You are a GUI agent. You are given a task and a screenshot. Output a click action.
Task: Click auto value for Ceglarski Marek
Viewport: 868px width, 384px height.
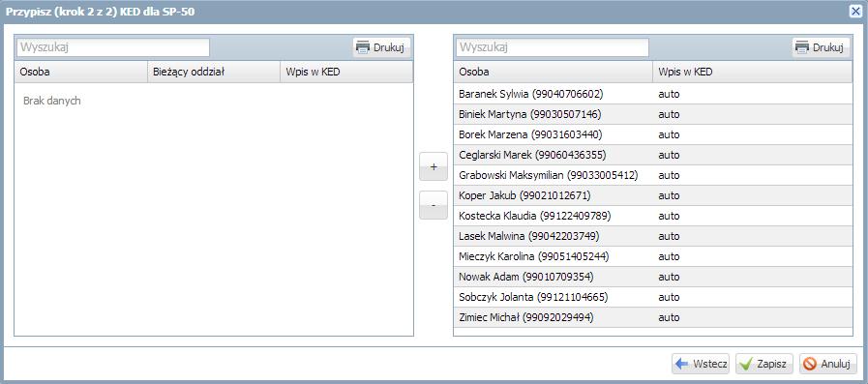669,155
